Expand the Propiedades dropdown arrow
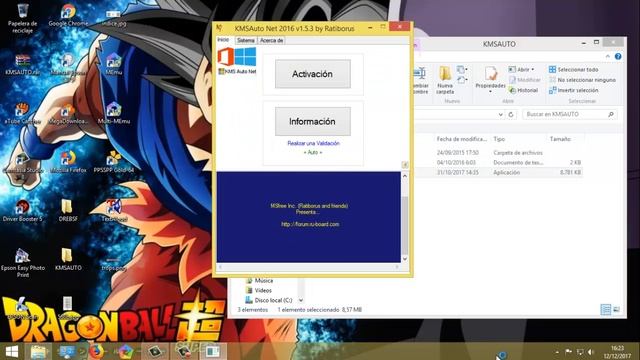This screenshot has height=360, width=640. click(490, 92)
